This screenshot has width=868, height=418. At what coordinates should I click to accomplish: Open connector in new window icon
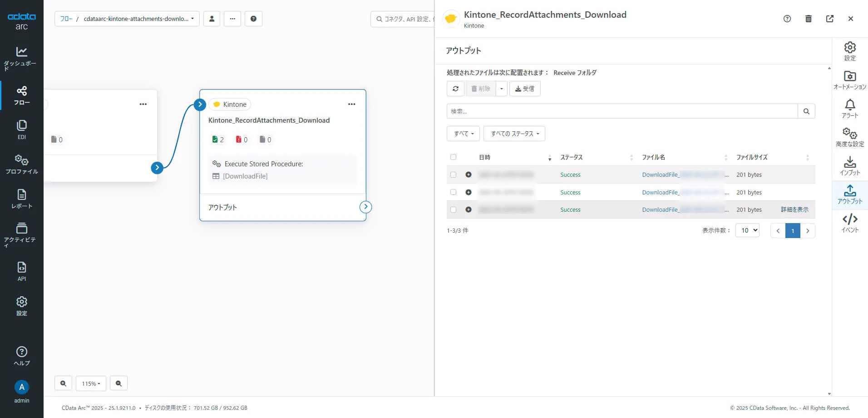[829, 19]
